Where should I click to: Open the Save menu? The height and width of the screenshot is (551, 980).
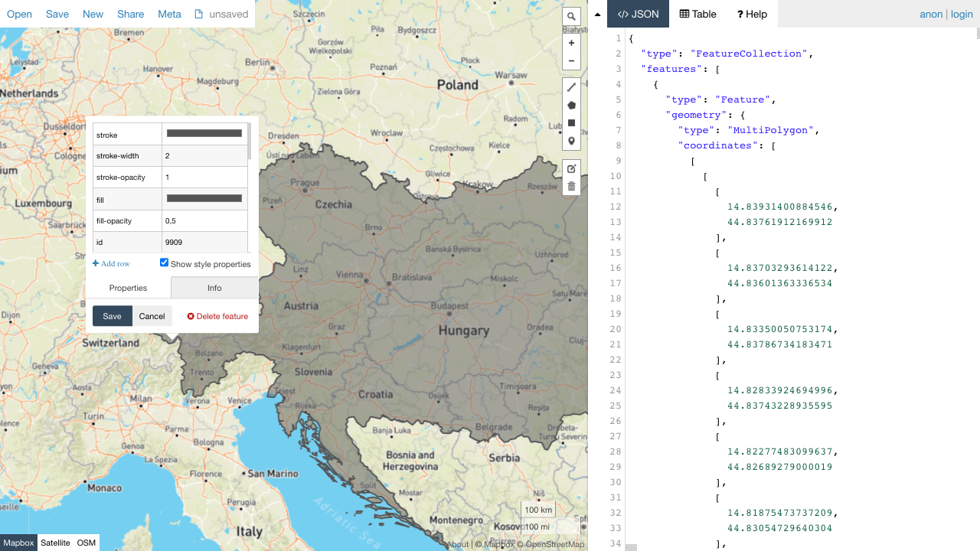pyautogui.click(x=57, y=14)
